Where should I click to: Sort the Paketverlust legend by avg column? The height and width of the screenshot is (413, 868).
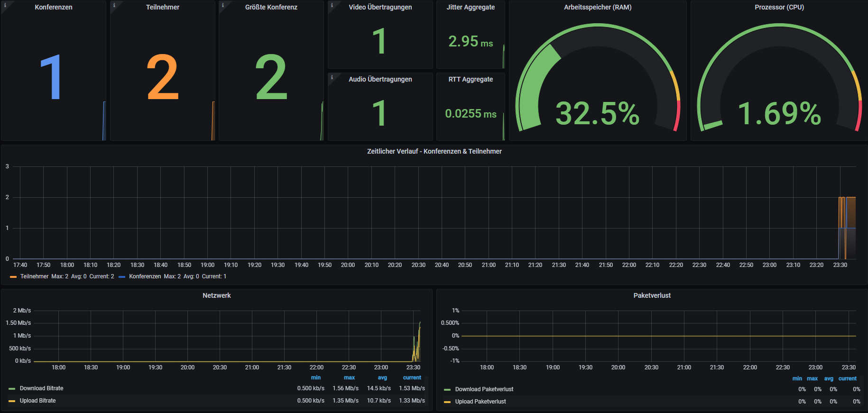pyautogui.click(x=829, y=379)
